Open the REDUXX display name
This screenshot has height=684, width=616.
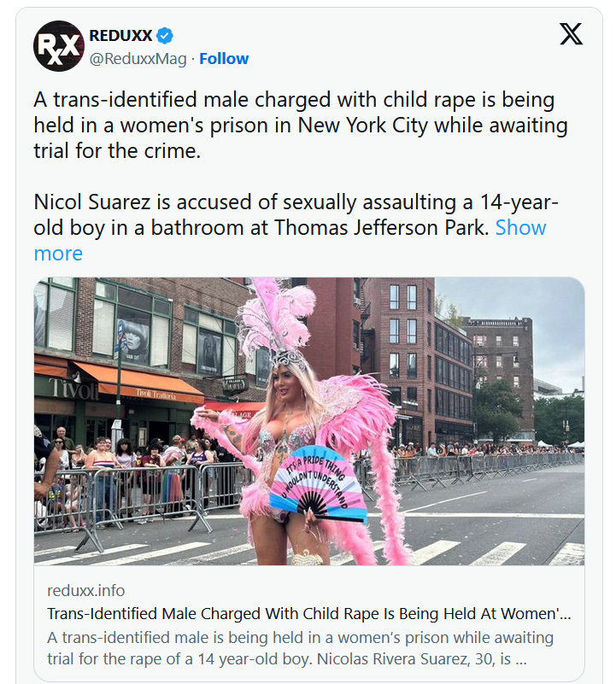[x=120, y=35]
